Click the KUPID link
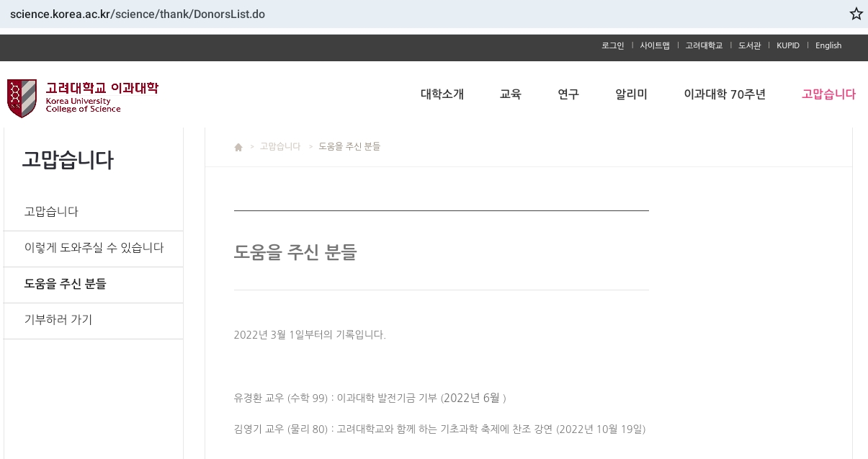Viewport: 868px width, 459px height. pyautogui.click(x=787, y=45)
